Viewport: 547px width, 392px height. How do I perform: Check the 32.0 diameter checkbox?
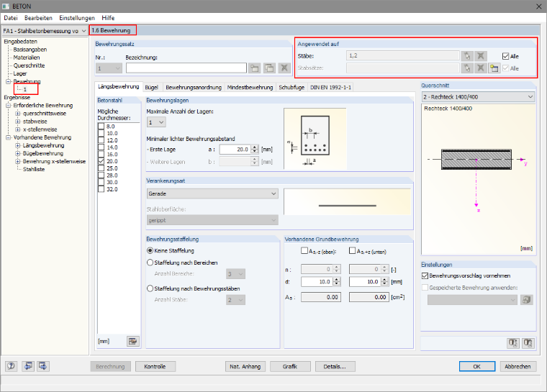coord(101,189)
